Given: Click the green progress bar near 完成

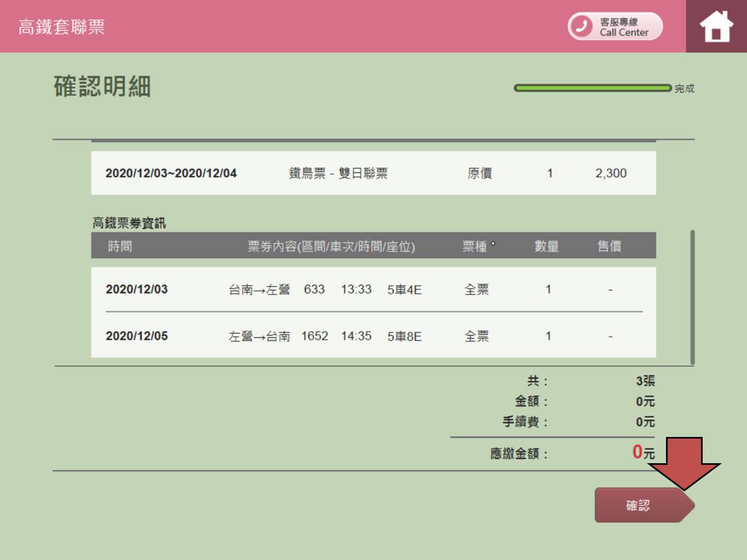Looking at the screenshot, I should pos(593,87).
